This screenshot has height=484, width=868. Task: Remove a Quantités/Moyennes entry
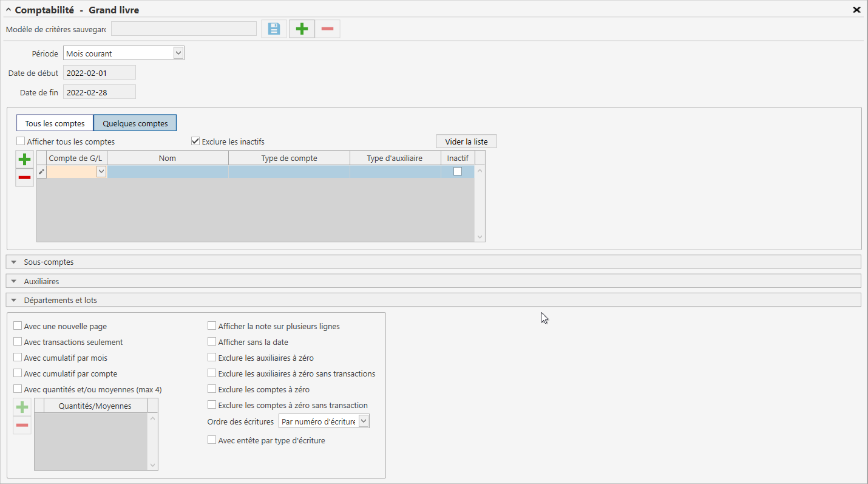tap(22, 425)
